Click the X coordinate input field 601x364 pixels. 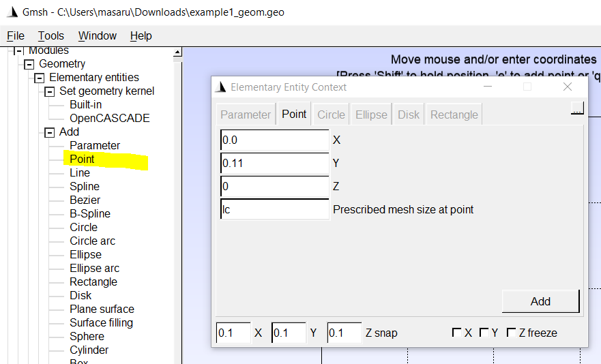coord(274,140)
